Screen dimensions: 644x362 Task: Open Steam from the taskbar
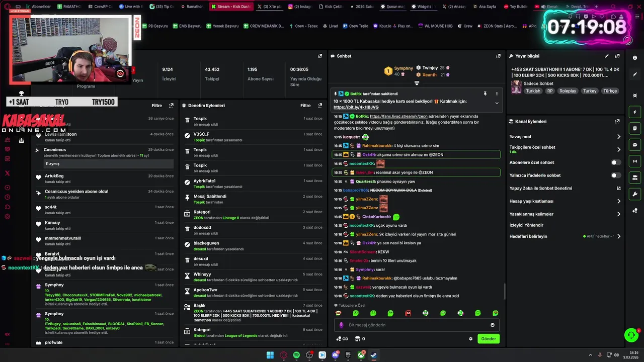click(374, 355)
